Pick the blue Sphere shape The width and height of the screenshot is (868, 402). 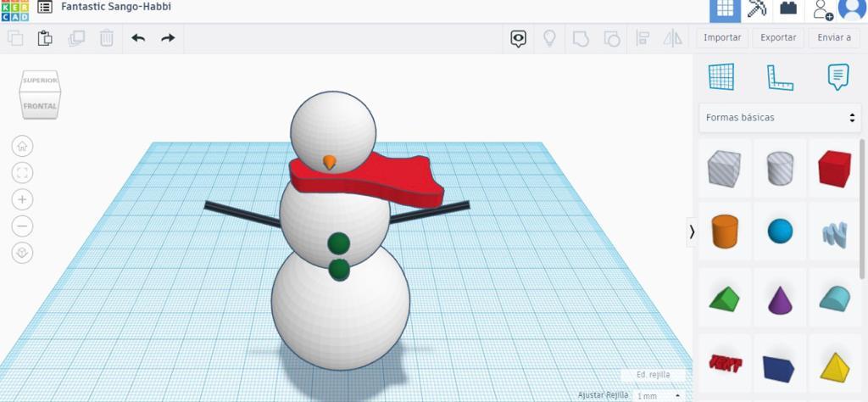tap(780, 231)
